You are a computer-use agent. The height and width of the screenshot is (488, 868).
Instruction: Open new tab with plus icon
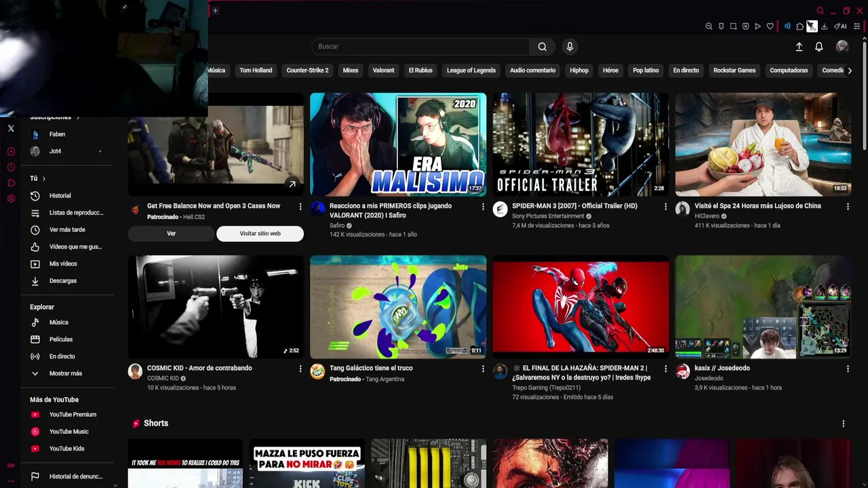pos(215,10)
